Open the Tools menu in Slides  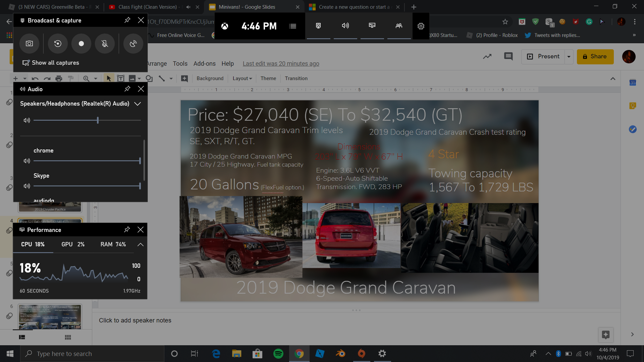tap(180, 63)
